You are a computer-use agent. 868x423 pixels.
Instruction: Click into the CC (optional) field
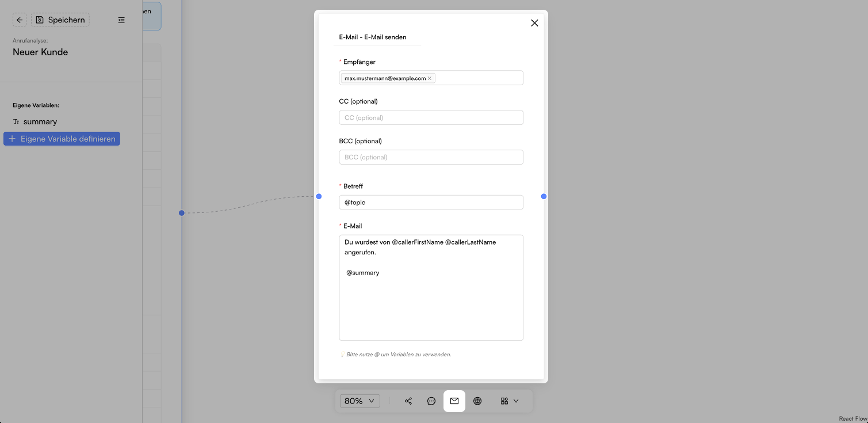431,117
